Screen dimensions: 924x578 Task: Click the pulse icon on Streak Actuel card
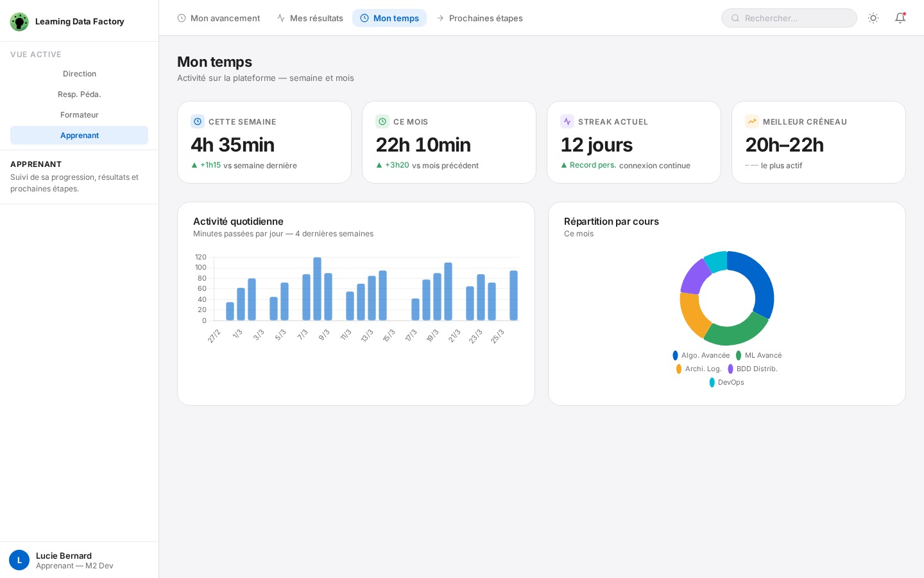[x=567, y=121]
